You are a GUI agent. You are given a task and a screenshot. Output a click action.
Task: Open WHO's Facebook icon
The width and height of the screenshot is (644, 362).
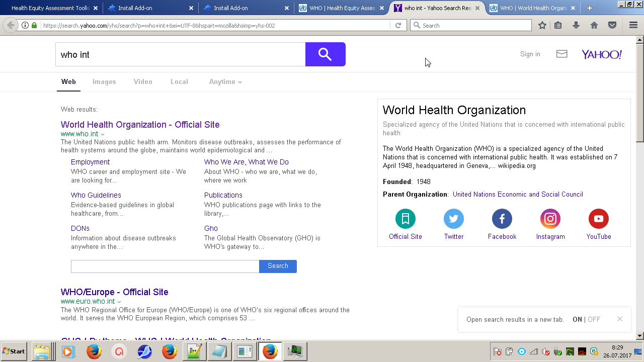pos(502,219)
